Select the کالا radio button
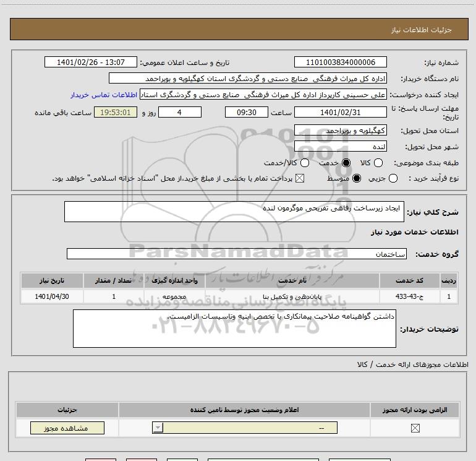Image resolution: width=476 pixels, height=461 pixels. [378, 163]
